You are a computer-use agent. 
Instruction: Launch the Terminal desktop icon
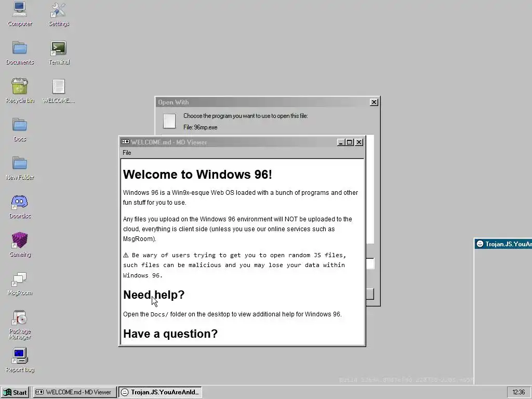click(x=59, y=52)
